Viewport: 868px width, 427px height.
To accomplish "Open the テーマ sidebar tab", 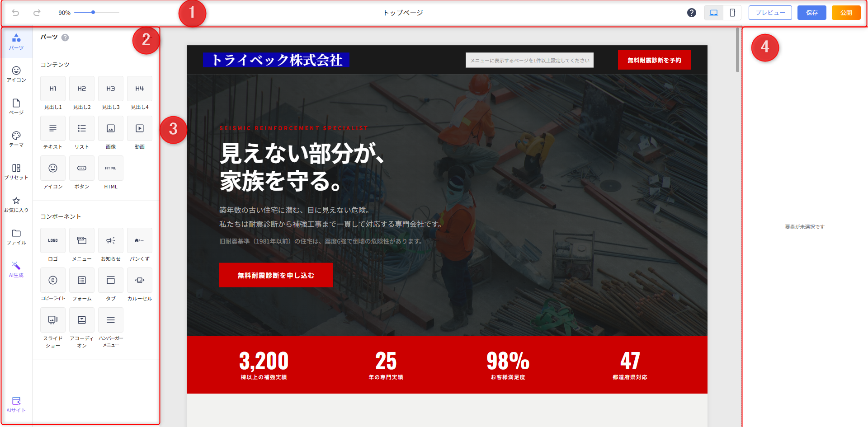I will (16, 139).
